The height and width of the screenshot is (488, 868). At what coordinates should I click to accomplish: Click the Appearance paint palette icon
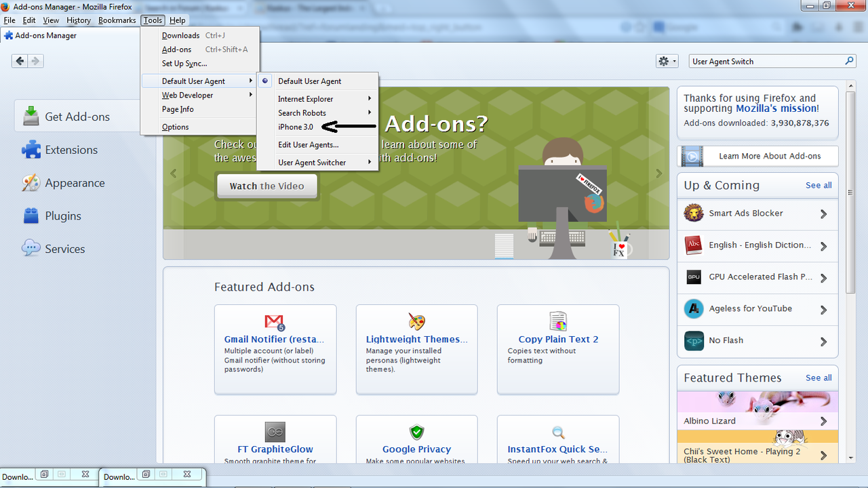click(31, 183)
